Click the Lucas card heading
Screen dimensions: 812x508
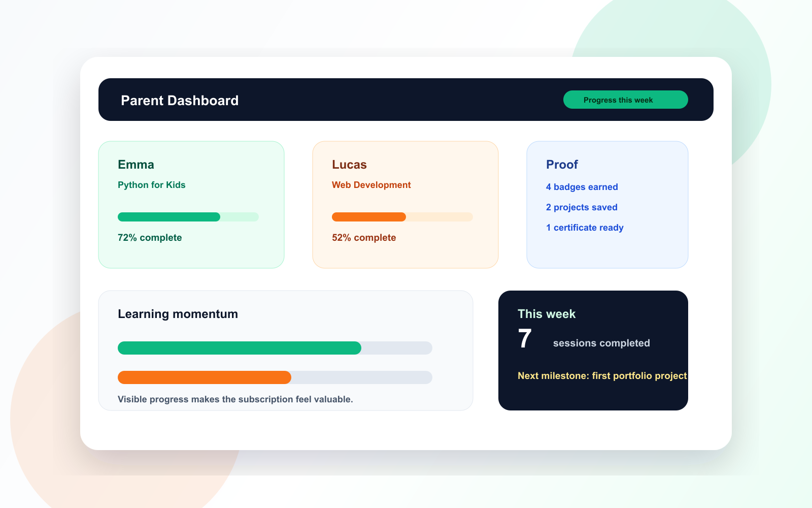coord(349,165)
